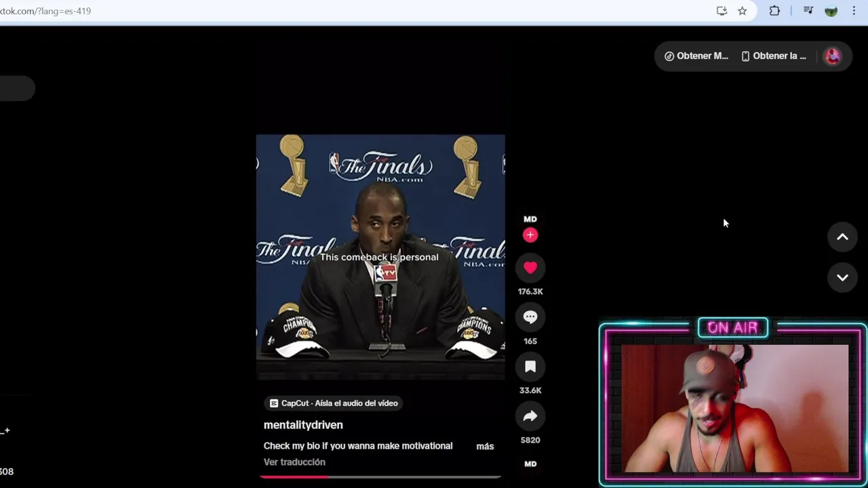
Task: Click the '5820' shares count
Action: 530,440
